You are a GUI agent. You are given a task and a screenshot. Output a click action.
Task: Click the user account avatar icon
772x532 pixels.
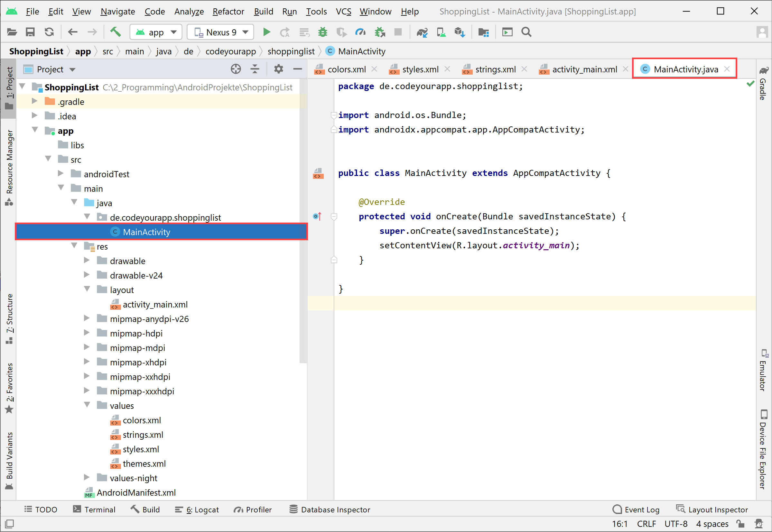point(762,32)
